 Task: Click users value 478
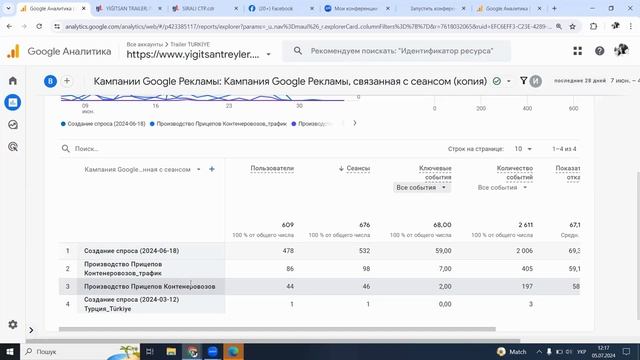288,251
